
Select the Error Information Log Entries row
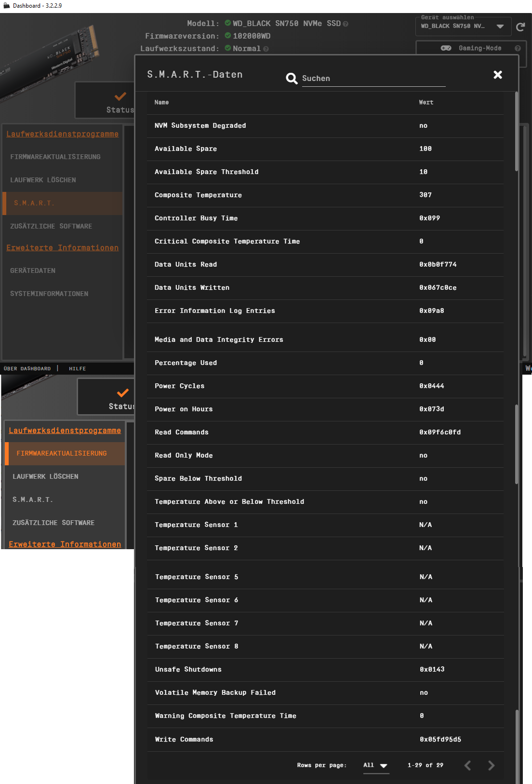click(325, 311)
